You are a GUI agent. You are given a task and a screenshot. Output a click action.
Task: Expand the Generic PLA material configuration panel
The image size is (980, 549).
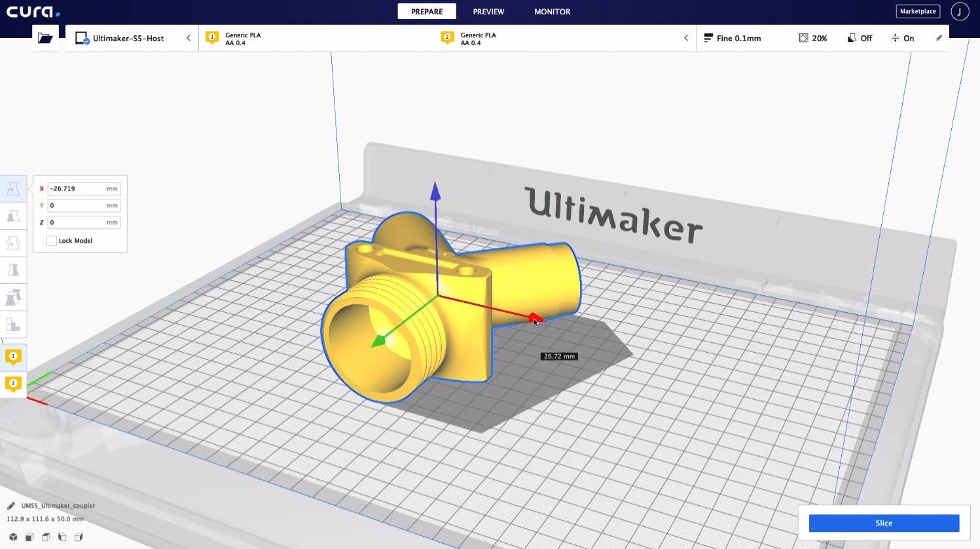(x=445, y=39)
